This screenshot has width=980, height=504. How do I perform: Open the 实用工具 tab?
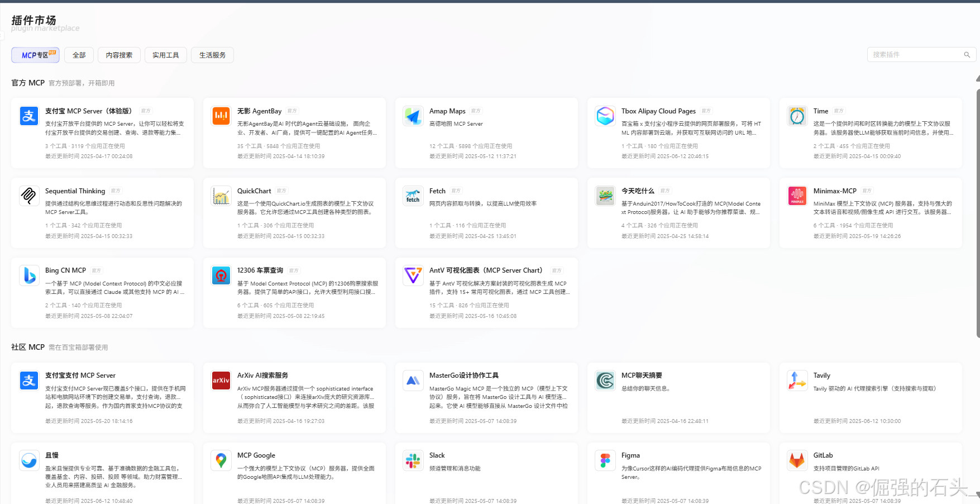point(165,55)
